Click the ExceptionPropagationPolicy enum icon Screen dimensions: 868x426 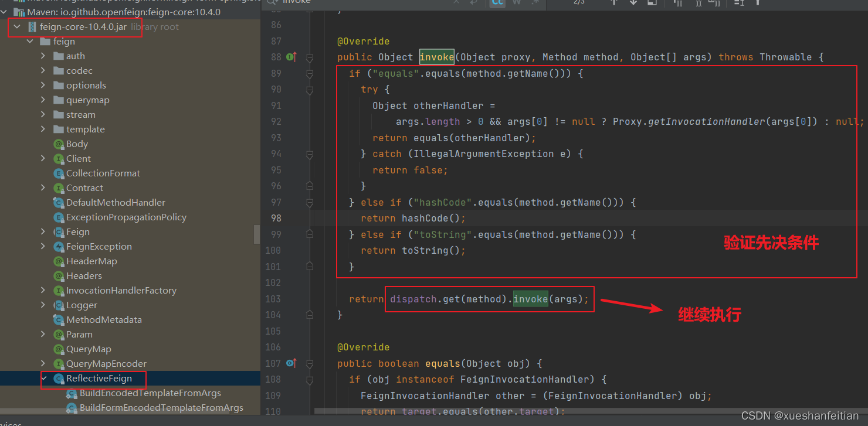coord(58,217)
